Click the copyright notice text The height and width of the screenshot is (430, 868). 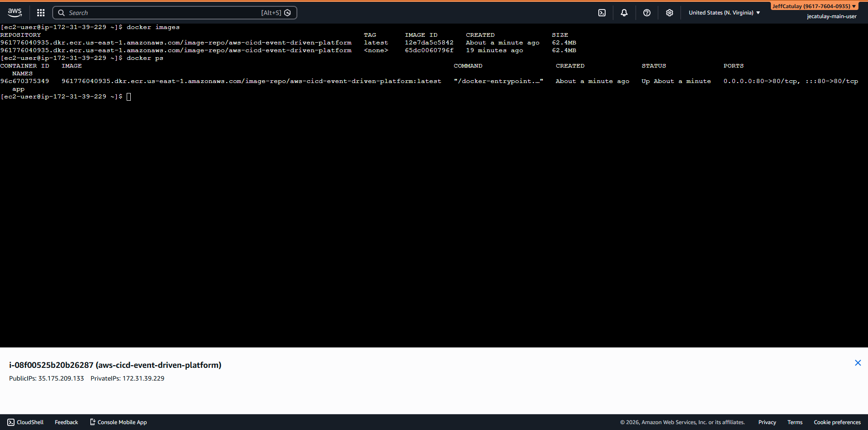tap(682, 422)
